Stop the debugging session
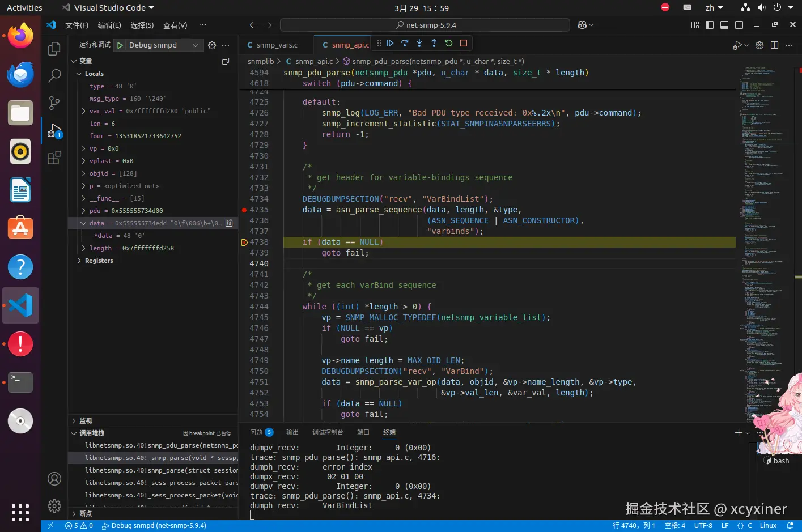This screenshot has width=802, height=532. (x=464, y=43)
